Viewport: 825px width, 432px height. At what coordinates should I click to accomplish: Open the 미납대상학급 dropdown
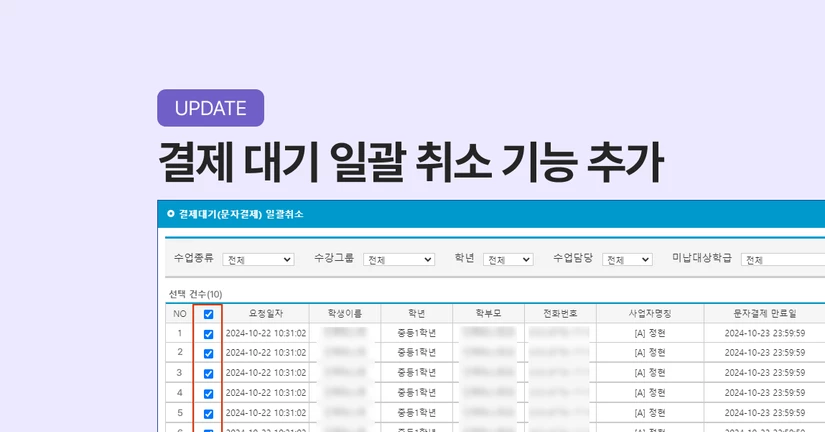pyautogui.click(x=783, y=259)
